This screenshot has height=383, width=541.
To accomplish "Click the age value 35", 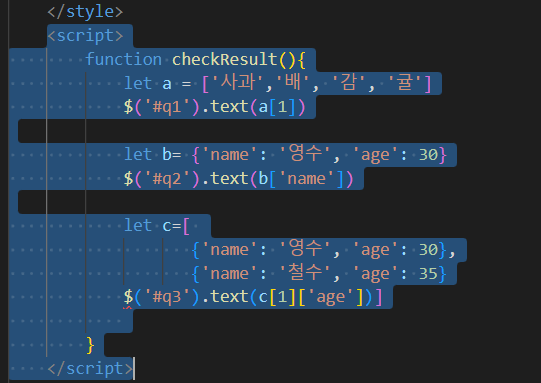I will 428,274.
